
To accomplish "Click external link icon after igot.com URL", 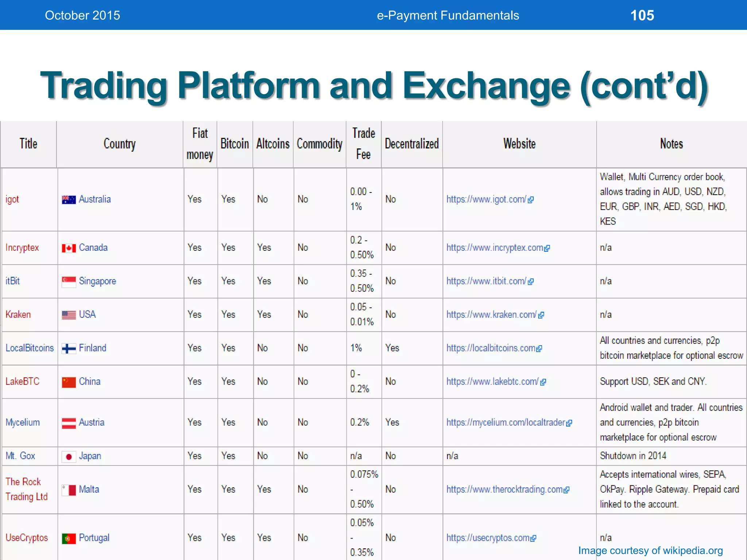I will point(531,200).
